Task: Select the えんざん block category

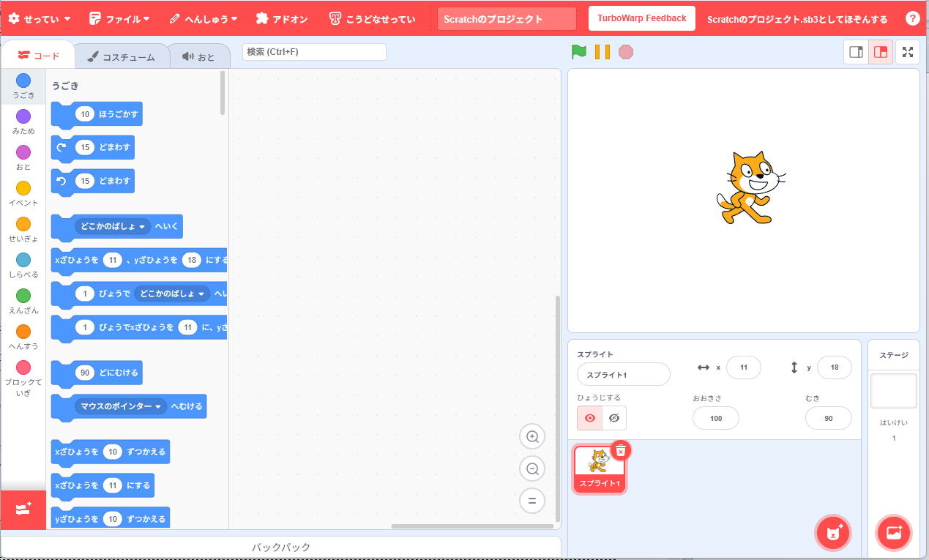Action: (x=23, y=302)
